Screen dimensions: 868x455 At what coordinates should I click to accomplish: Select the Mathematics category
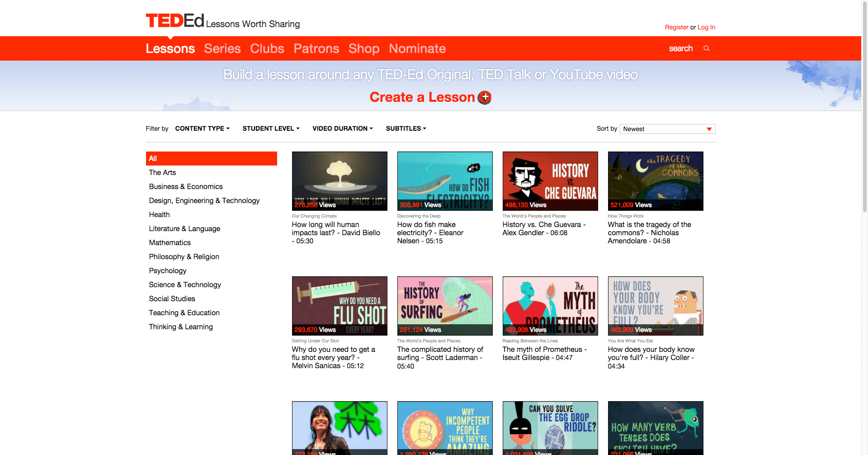pyautogui.click(x=170, y=242)
